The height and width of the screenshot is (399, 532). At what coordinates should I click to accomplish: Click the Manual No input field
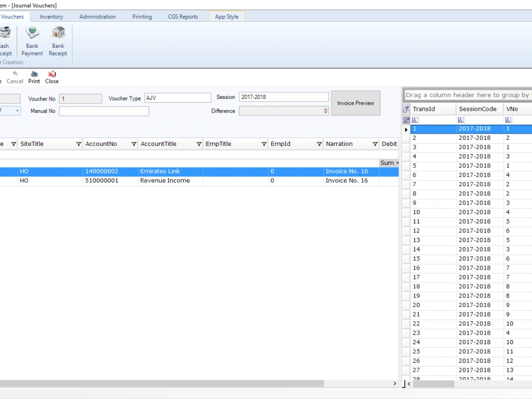(x=104, y=111)
